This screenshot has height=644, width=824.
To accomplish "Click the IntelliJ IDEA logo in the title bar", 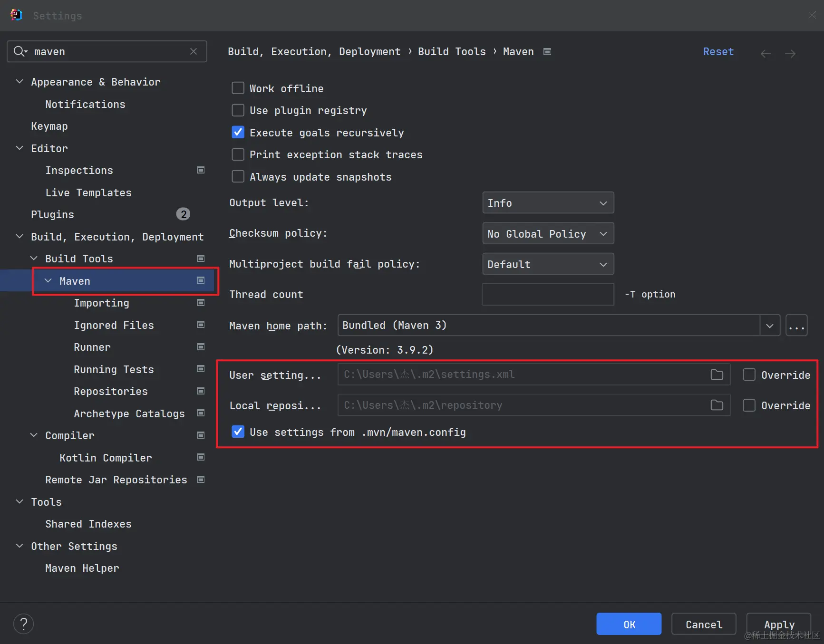I will (x=16, y=15).
